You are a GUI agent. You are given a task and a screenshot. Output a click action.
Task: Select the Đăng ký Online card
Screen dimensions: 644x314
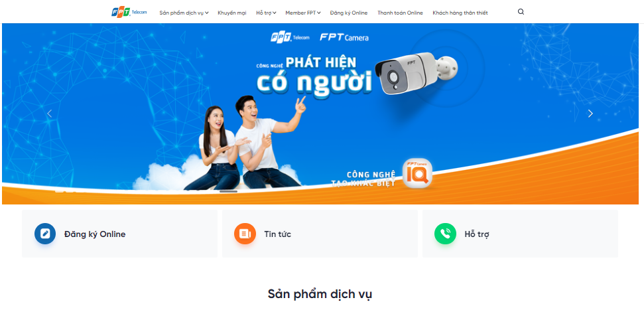tap(119, 234)
